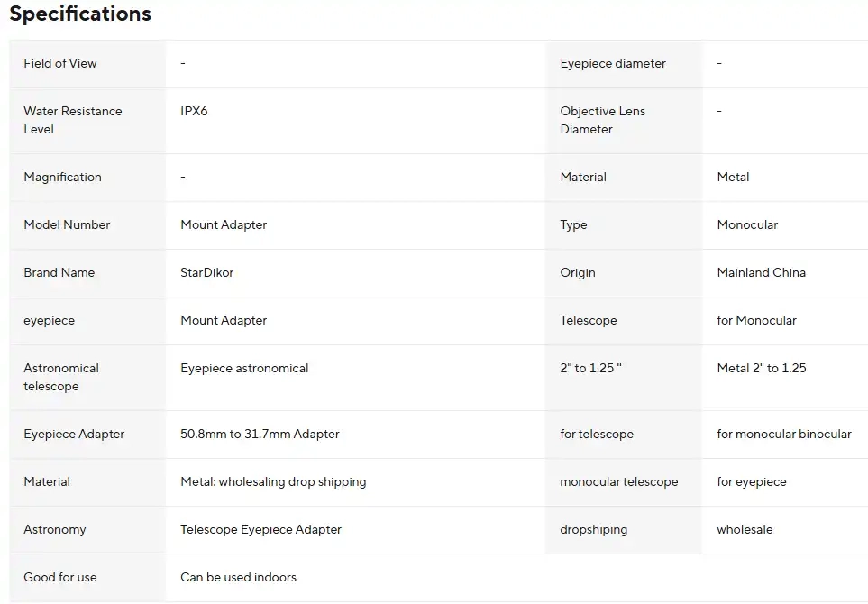Viewport: 868px width, 604px height.
Task: Click the Objective Lens Diameter label
Action: (x=602, y=120)
